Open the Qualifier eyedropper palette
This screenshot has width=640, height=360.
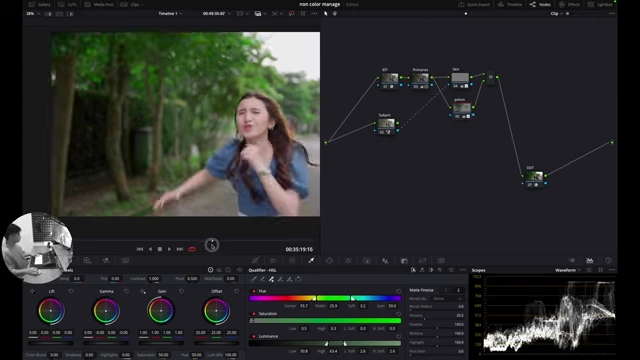(311, 260)
